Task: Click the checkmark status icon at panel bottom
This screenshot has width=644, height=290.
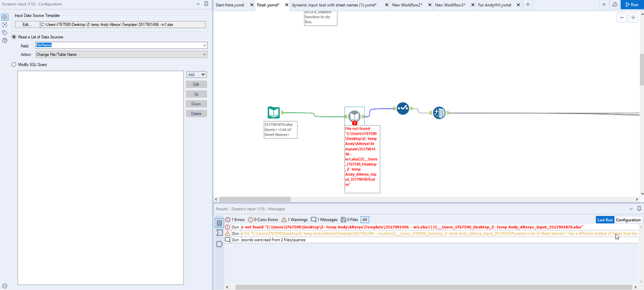Action: pos(5,285)
